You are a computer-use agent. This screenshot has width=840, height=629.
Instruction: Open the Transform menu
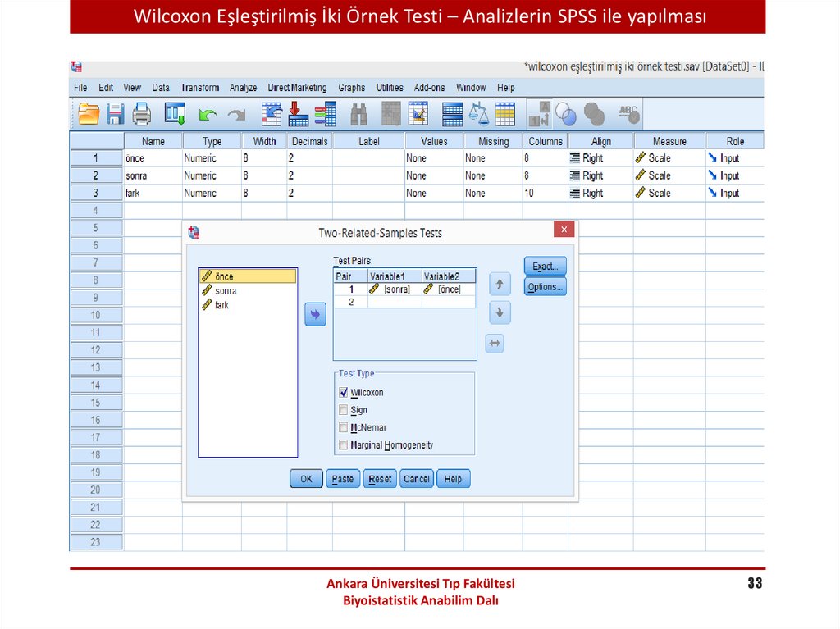pyautogui.click(x=200, y=88)
